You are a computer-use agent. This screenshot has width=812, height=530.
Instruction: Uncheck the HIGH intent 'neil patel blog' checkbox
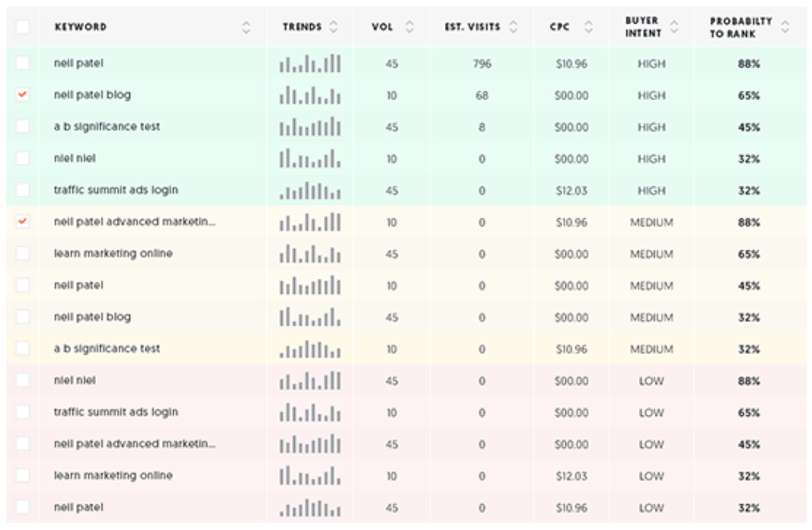23,95
